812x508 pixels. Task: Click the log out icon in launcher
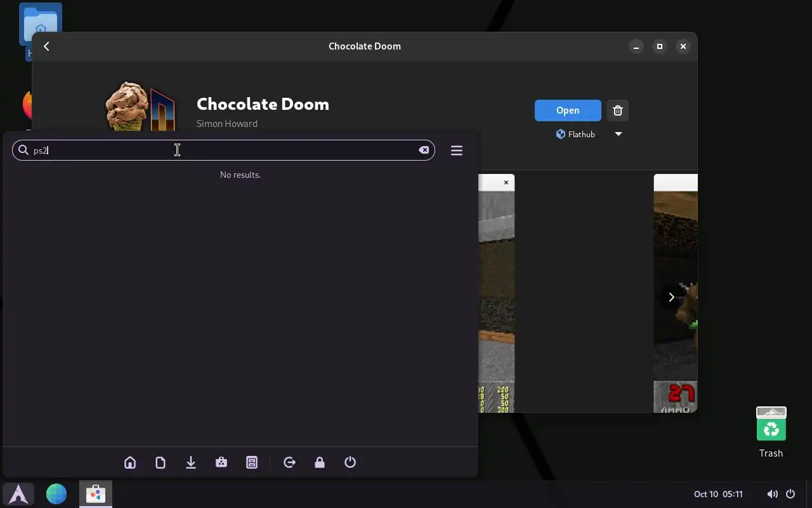(x=289, y=462)
